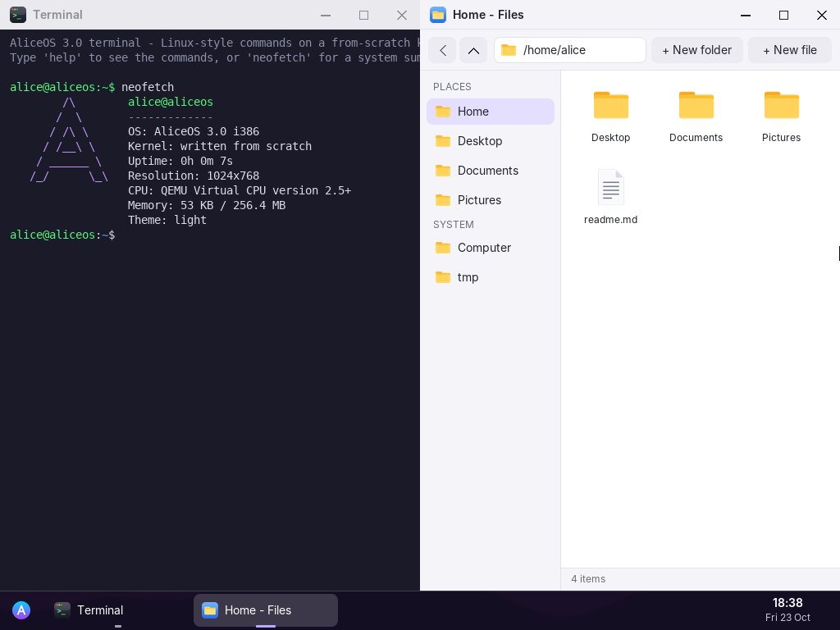Click the /home/alice path field

click(x=570, y=50)
